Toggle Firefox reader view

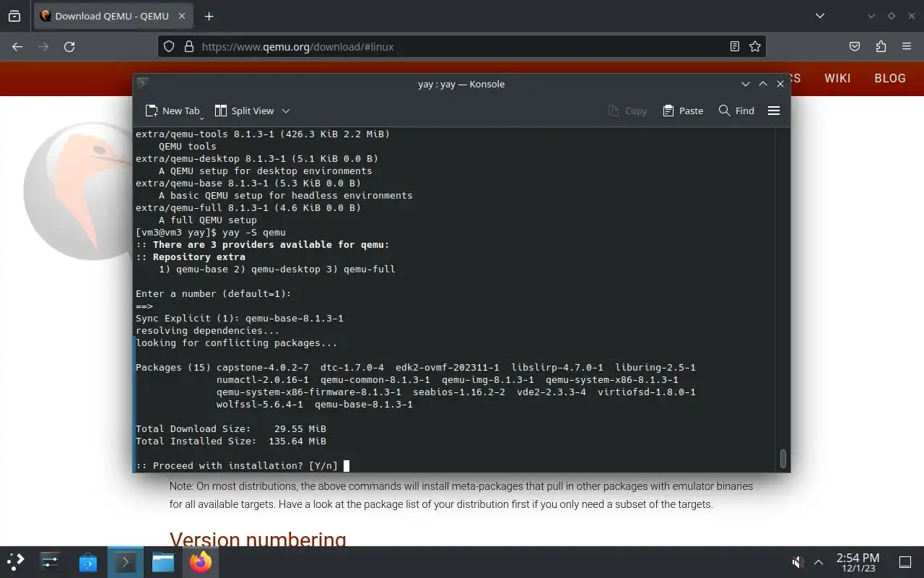click(x=735, y=46)
